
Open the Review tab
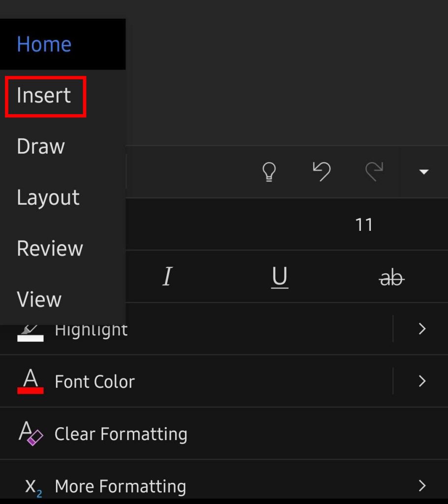click(49, 249)
